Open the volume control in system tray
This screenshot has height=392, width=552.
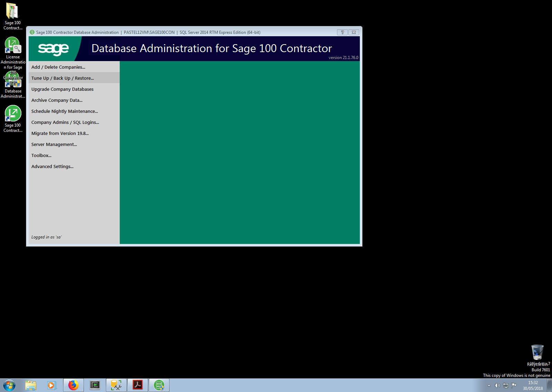click(x=497, y=385)
